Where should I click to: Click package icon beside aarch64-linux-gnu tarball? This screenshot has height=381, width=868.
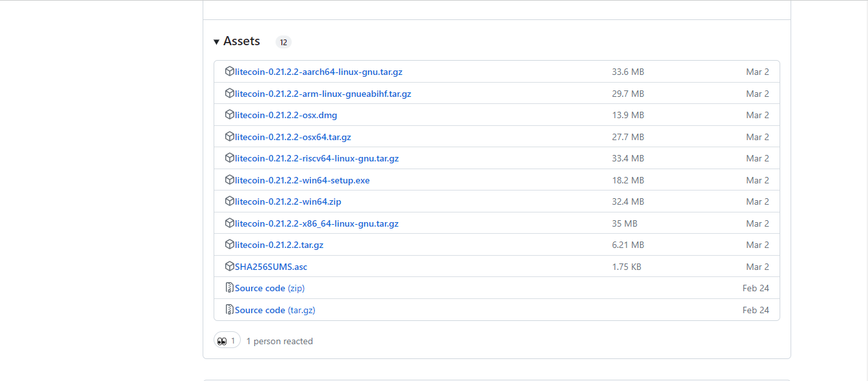[x=229, y=72]
